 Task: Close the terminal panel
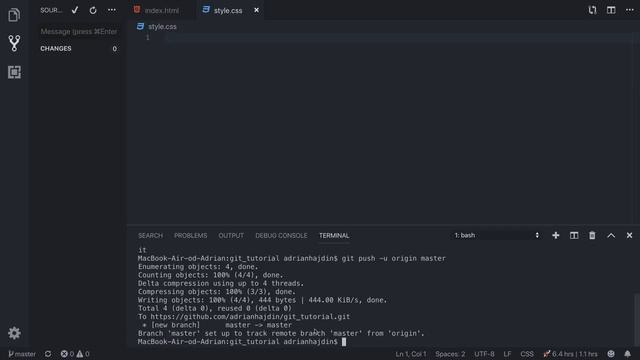(629, 236)
